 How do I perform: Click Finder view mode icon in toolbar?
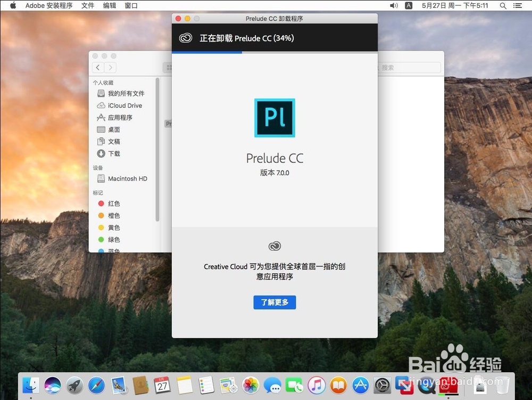168,68
